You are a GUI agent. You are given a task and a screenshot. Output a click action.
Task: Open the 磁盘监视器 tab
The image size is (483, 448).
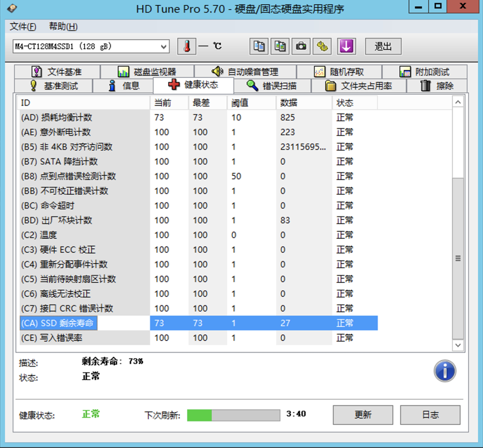(x=147, y=72)
